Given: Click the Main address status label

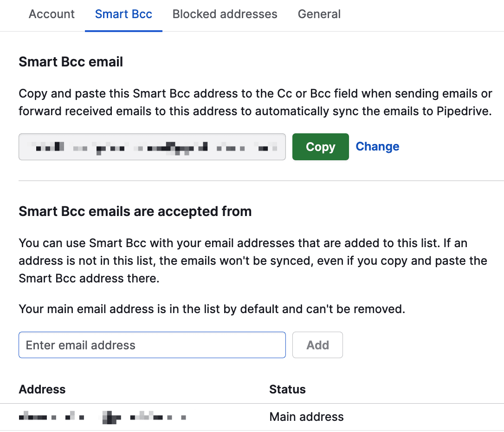Looking at the screenshot, I should pyautogui.click(x=306, y=417).
